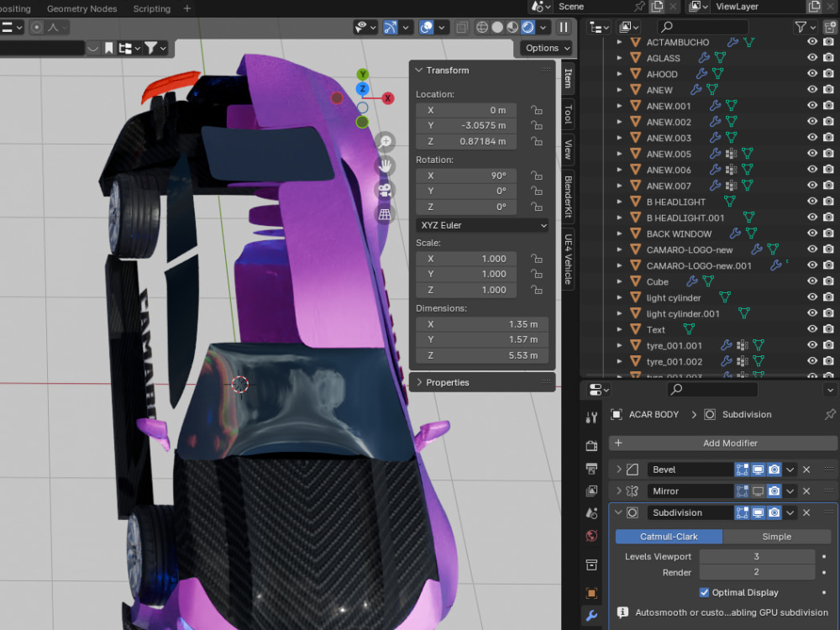Disable BACK WINDOW in renders
The image size is (840, 630).
pos(829,234)
